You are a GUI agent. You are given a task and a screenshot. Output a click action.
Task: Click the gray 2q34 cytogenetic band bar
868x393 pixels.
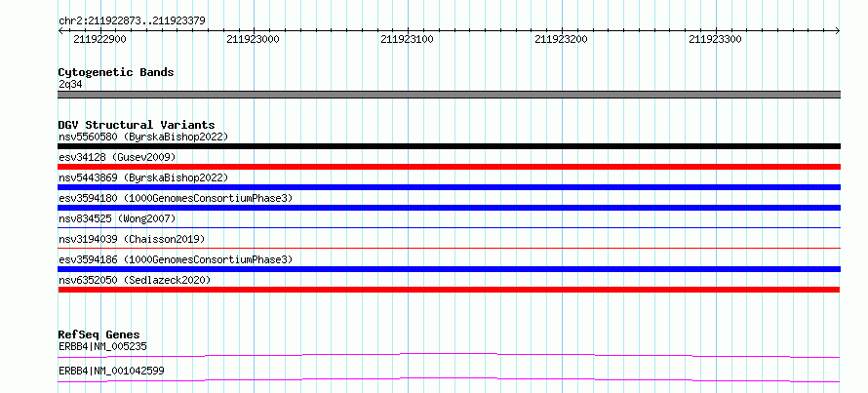(449, 95)
